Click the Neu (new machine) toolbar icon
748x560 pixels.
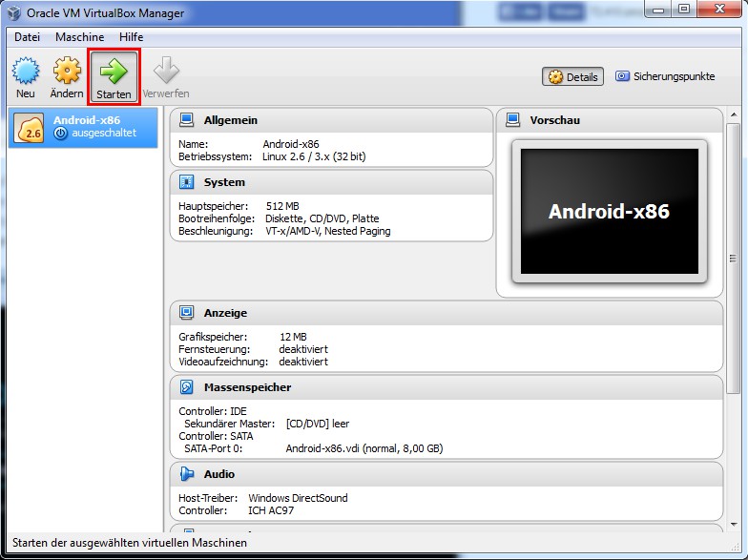click(26, 72)
